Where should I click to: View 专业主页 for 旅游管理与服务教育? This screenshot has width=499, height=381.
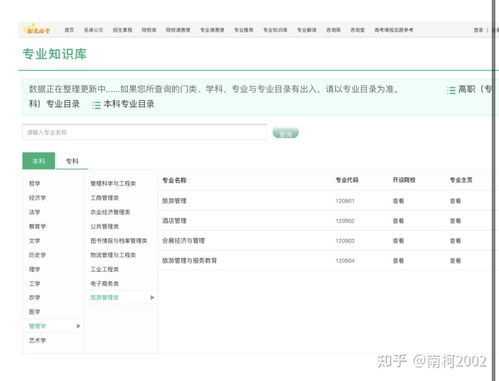[455, 261]
